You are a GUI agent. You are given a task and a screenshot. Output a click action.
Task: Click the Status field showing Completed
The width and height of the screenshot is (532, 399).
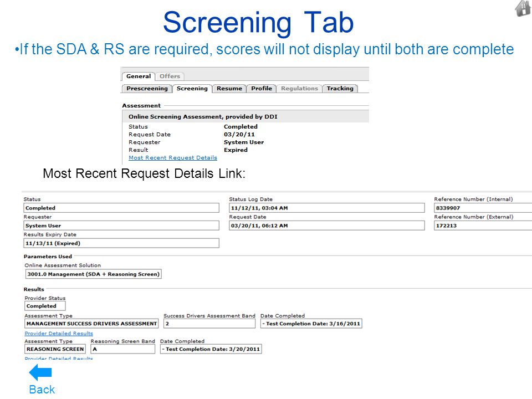pyautogui.click(x=121, y=208)
